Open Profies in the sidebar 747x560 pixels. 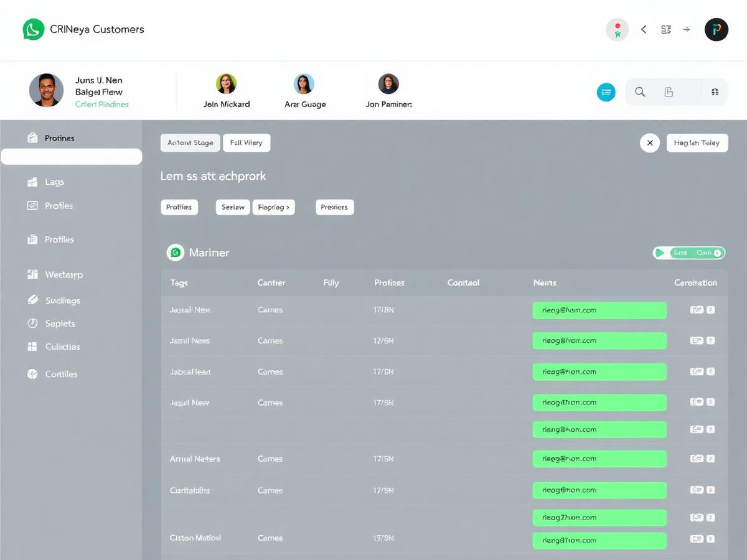pos(59,205)
